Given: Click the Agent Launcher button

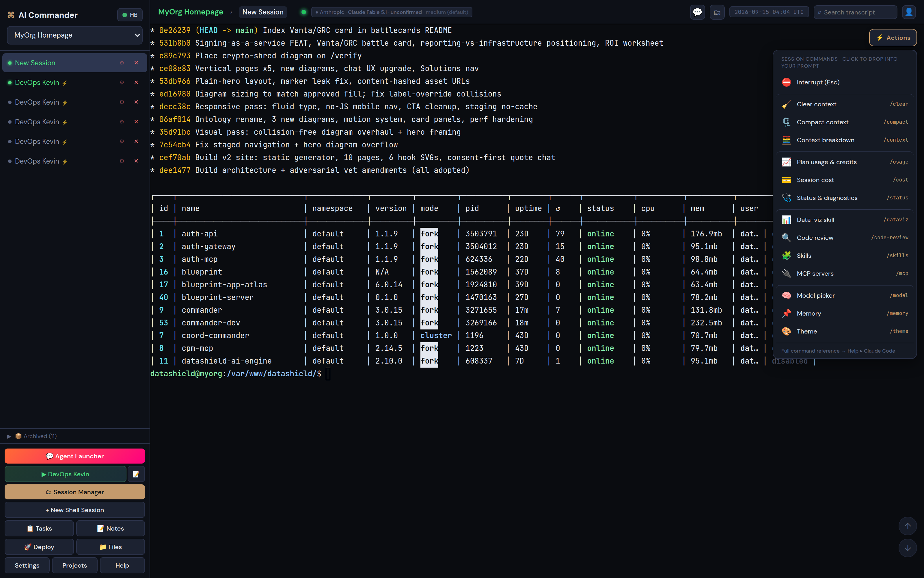Looking at the screenshot, I should (75, 456).
